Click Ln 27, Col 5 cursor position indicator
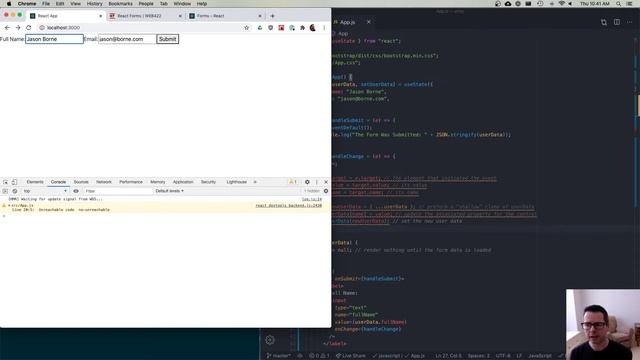Image resolution: width=640 pixels, height=360 pixels. (448, 356)
